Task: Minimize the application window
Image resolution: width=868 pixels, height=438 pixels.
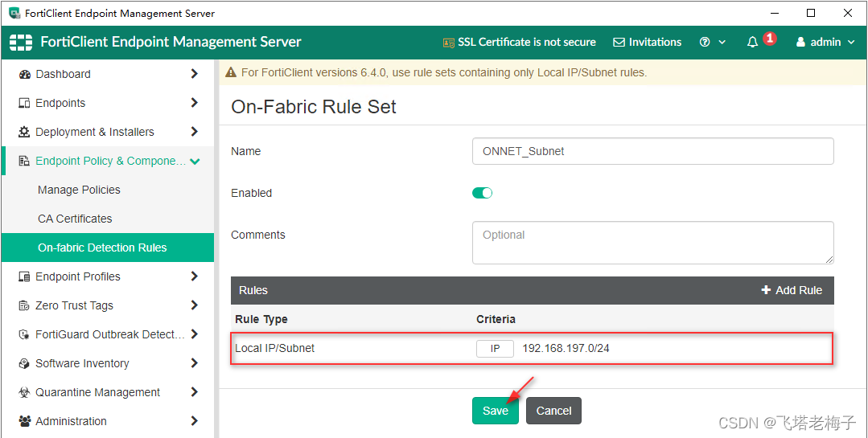Action: click(x=774, y=13)
